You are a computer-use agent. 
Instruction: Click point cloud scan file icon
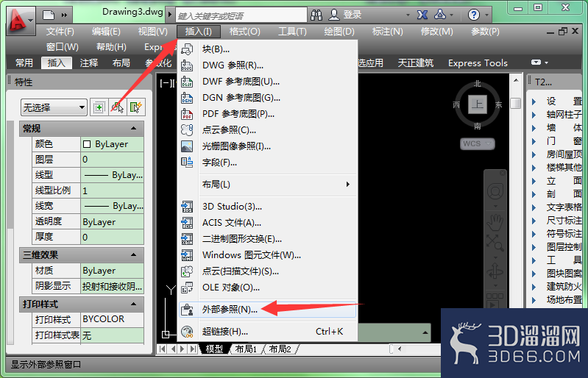(x=187, y=271)
